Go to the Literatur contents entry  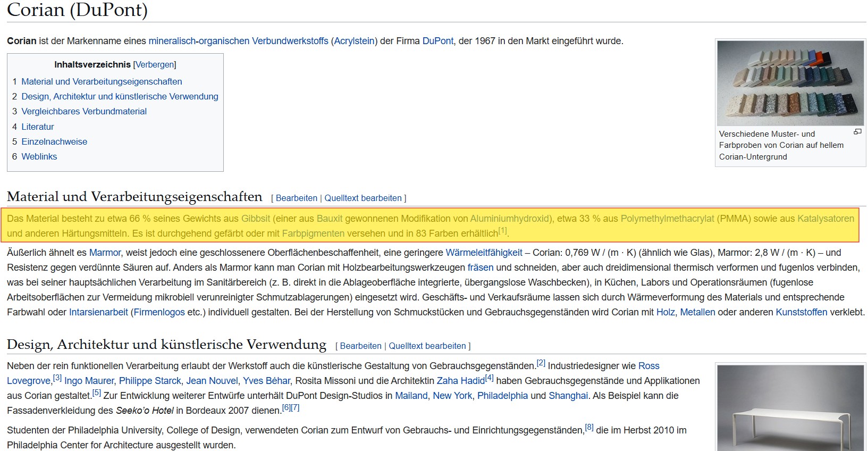tap(38, 127)
